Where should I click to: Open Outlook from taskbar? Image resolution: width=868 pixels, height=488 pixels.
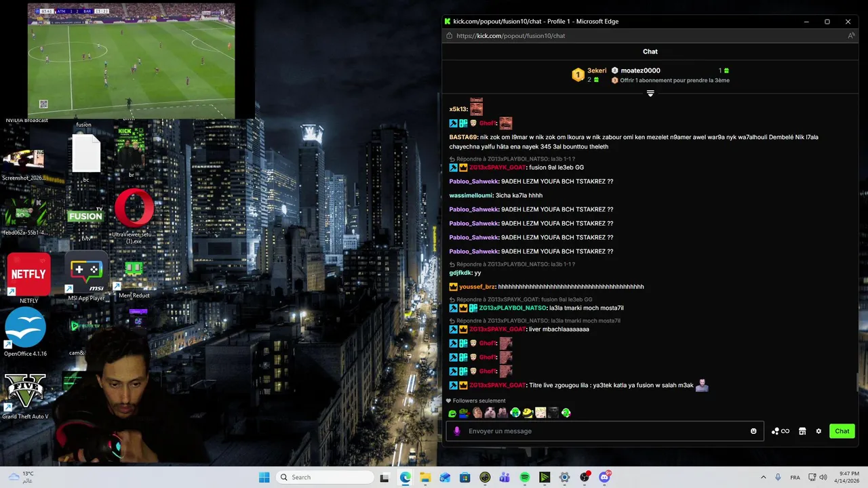pyautogui.click(x=445, y=477)
